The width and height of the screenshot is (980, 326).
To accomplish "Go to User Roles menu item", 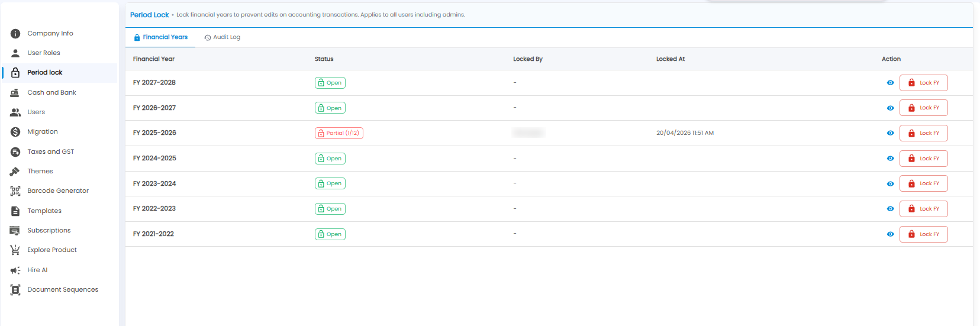I will coord(44,53).
